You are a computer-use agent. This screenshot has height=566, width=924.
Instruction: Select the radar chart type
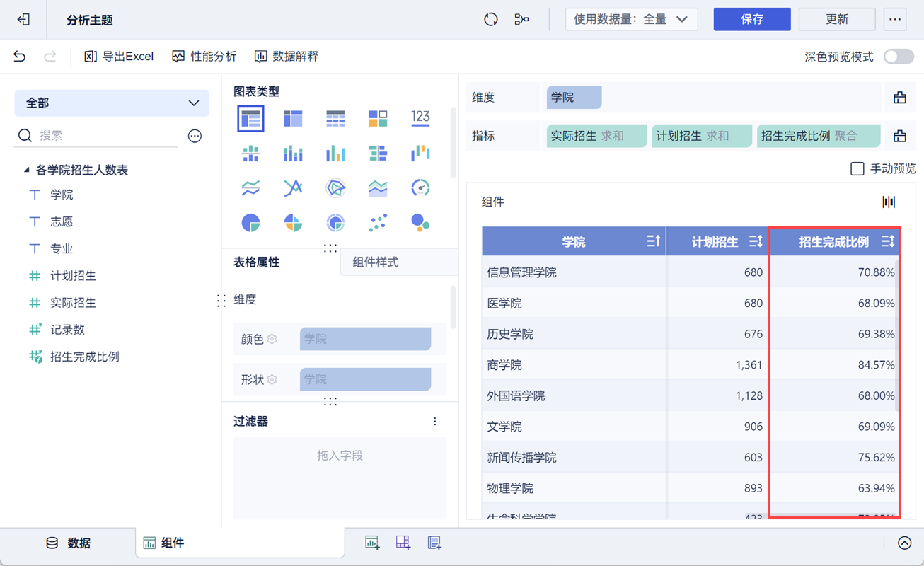(x=335, y=187)
